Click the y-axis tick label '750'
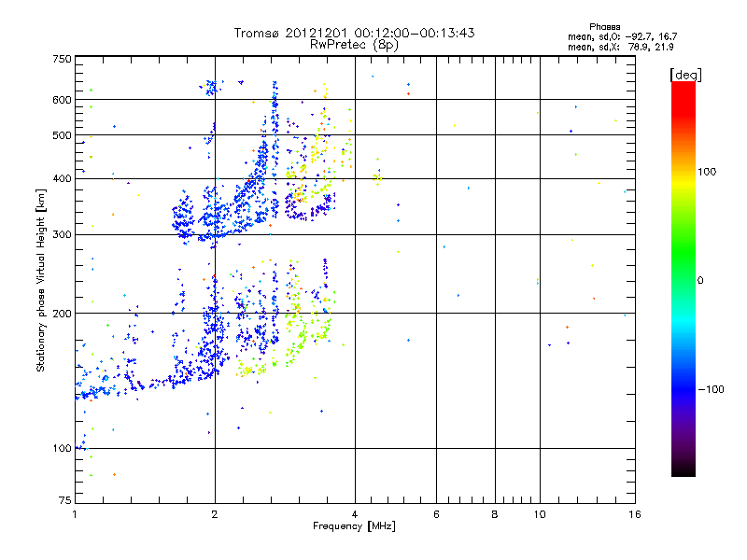The height and width of the screenshot is (560, 747). 62,59
